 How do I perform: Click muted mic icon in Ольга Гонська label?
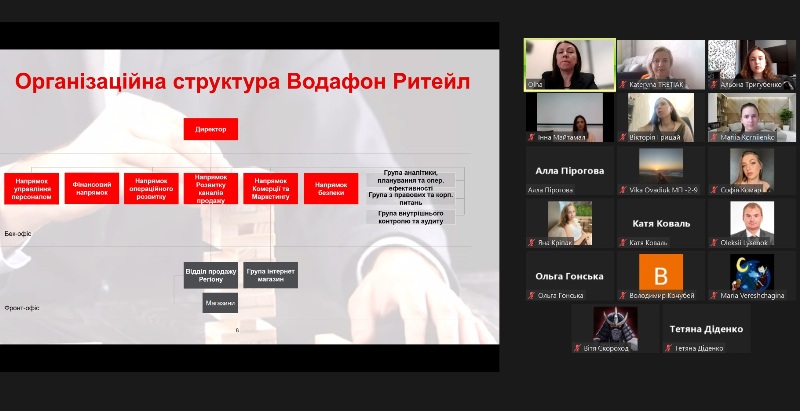[532, 295]
